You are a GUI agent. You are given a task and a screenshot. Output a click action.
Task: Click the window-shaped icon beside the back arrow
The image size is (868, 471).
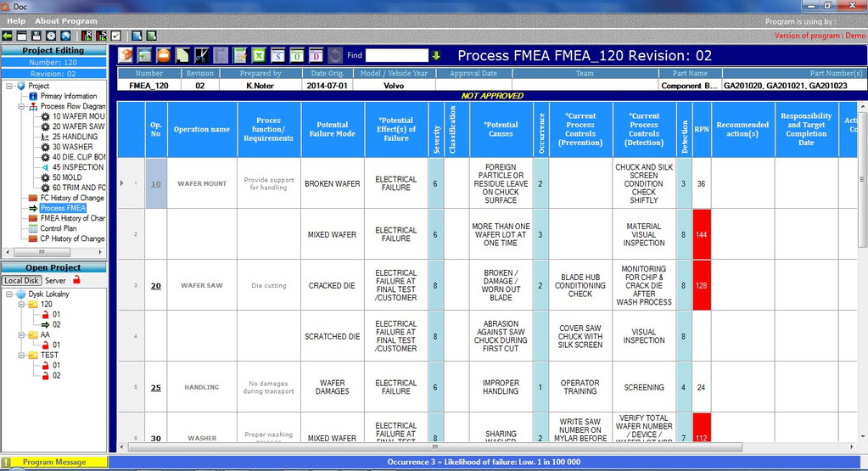click(x=21, y=36)
